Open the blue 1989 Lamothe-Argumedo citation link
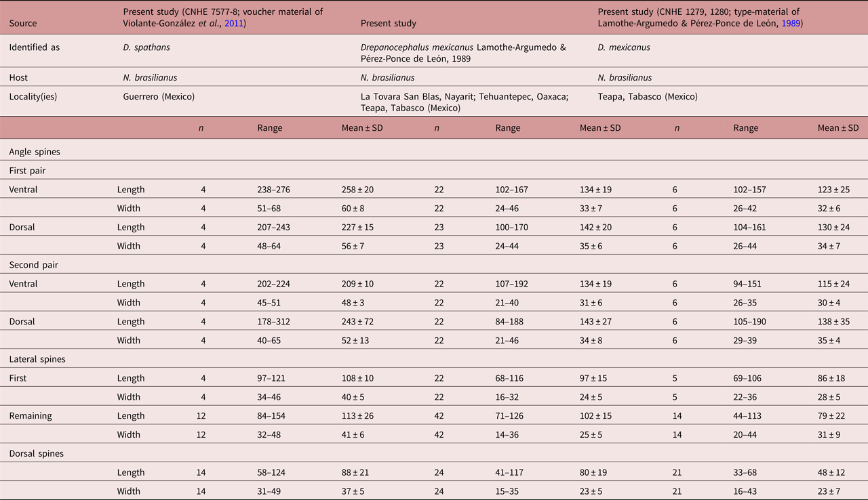The width and height of the screenshot is (868, 500). point(791,24)
